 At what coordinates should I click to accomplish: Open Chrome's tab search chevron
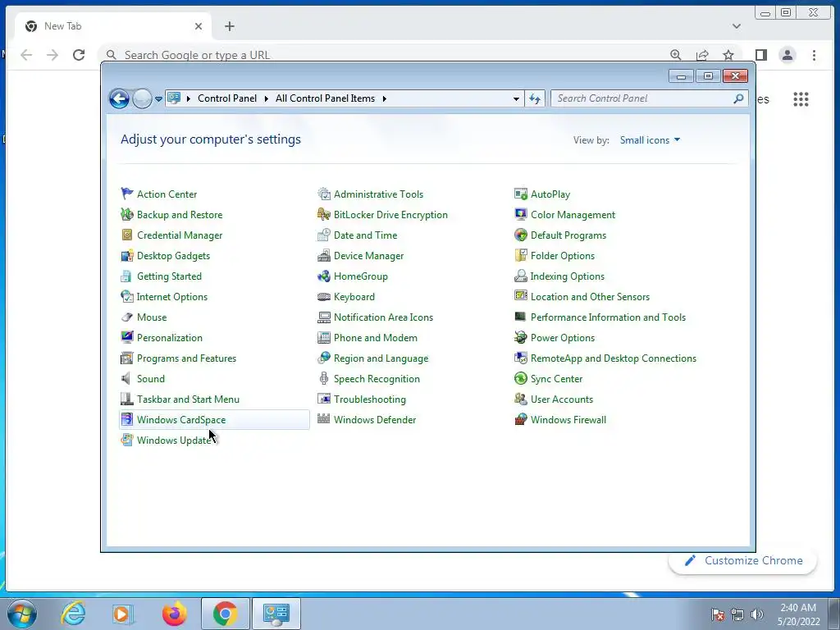pos(737,26)
